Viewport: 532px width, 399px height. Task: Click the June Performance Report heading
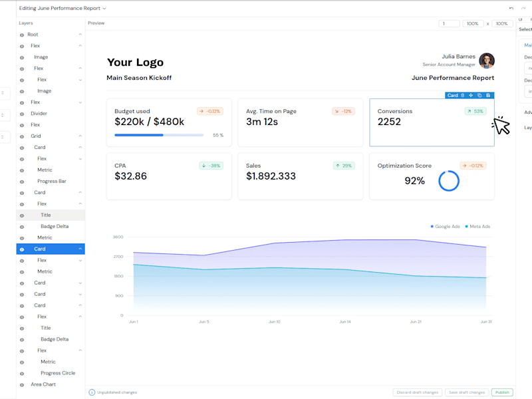tap(453, 78)
